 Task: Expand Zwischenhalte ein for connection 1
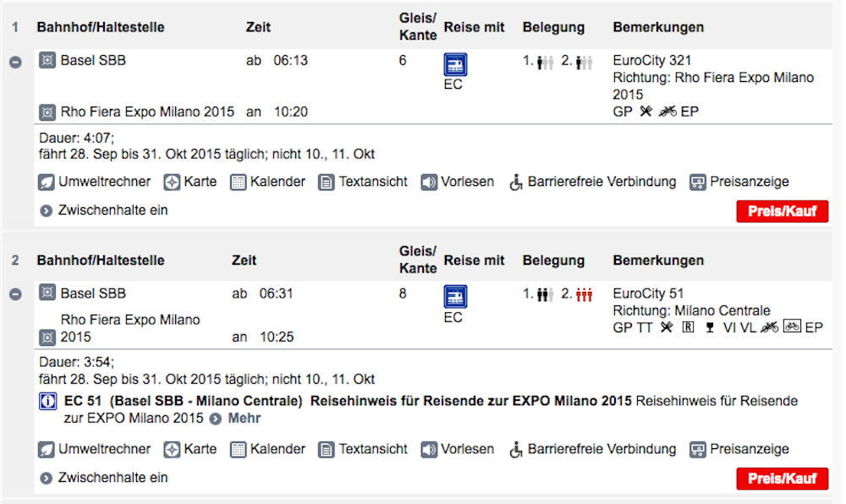point(104,211)
